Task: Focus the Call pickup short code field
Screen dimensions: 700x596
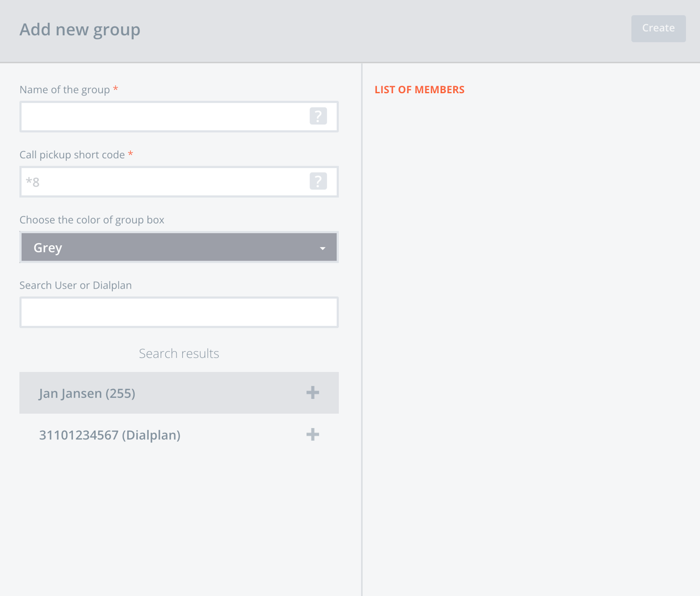Action: pos(164,182)
